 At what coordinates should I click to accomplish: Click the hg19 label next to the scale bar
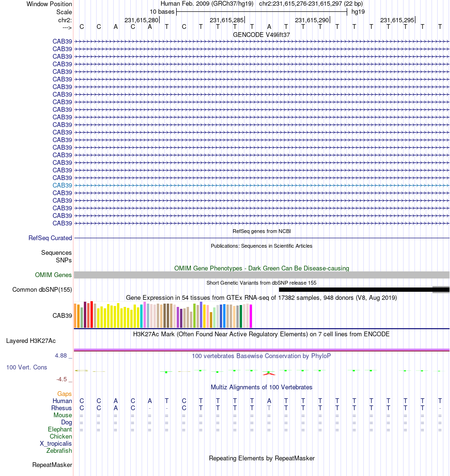(x=358, y=12)
